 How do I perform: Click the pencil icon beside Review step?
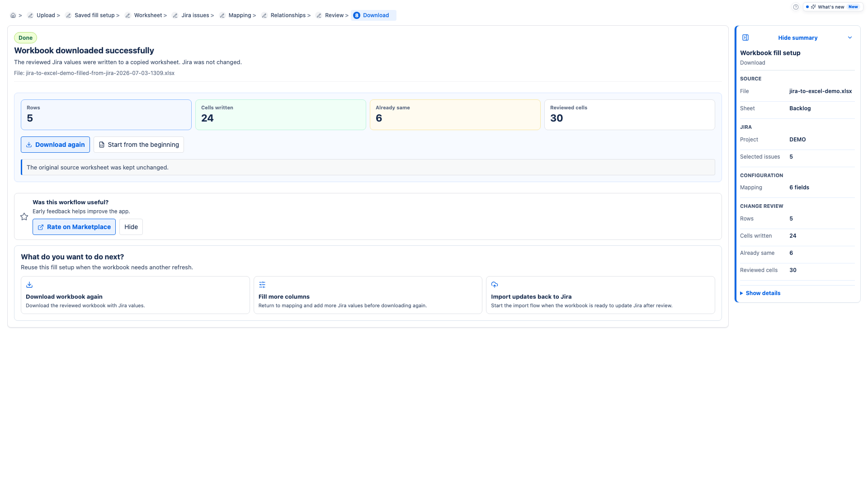pos(319,15)
